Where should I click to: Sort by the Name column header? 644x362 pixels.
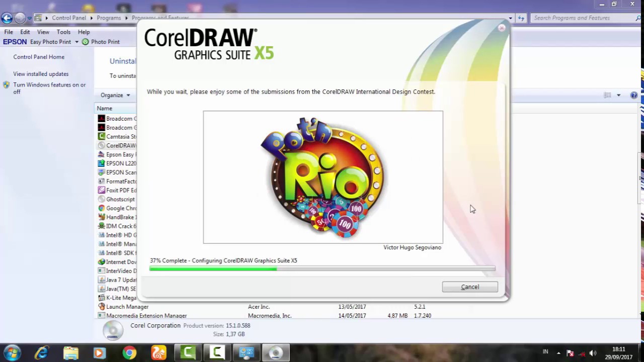pyautogui.click(x=105, y=109)
